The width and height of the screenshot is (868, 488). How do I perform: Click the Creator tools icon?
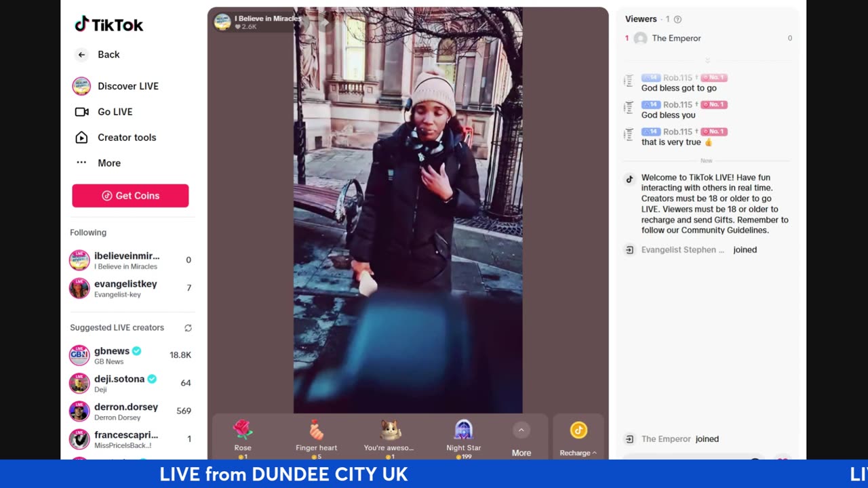[81, 138]
